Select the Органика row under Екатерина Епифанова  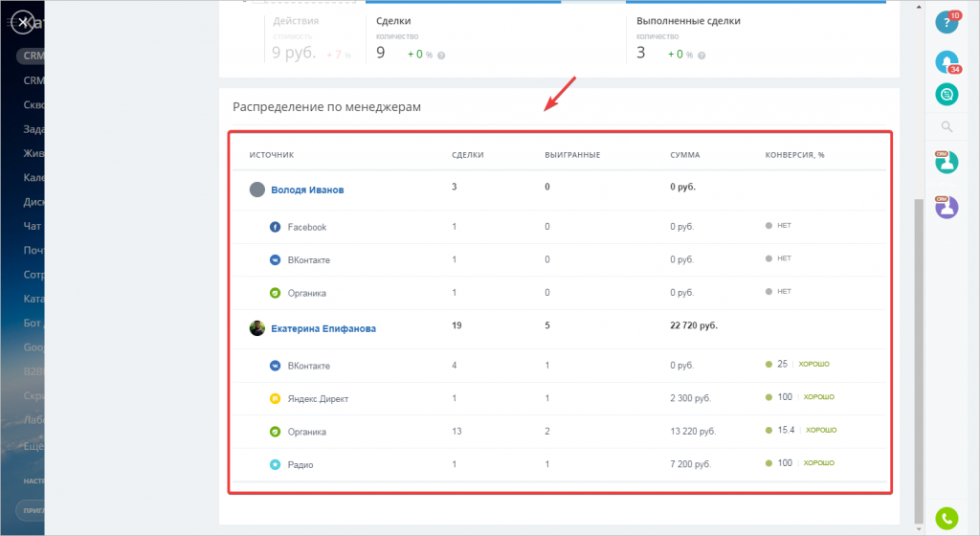click(559, 432)
